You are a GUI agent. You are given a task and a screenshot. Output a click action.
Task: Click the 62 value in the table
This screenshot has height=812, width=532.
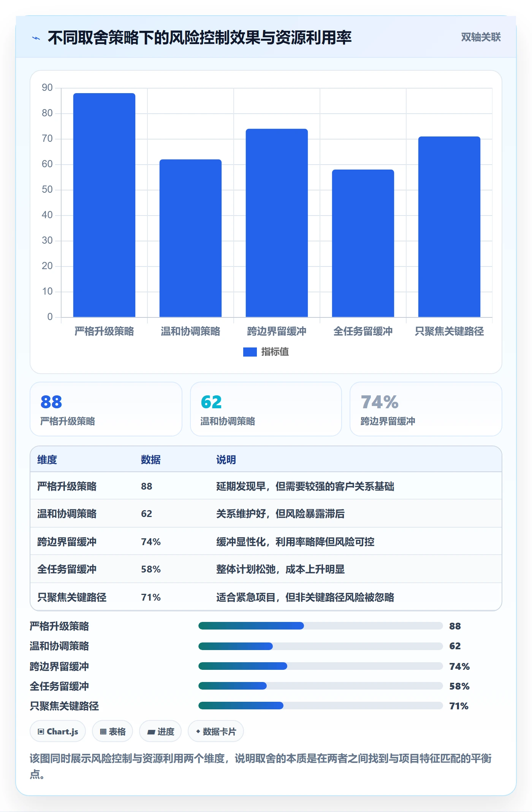click(147, 514)
